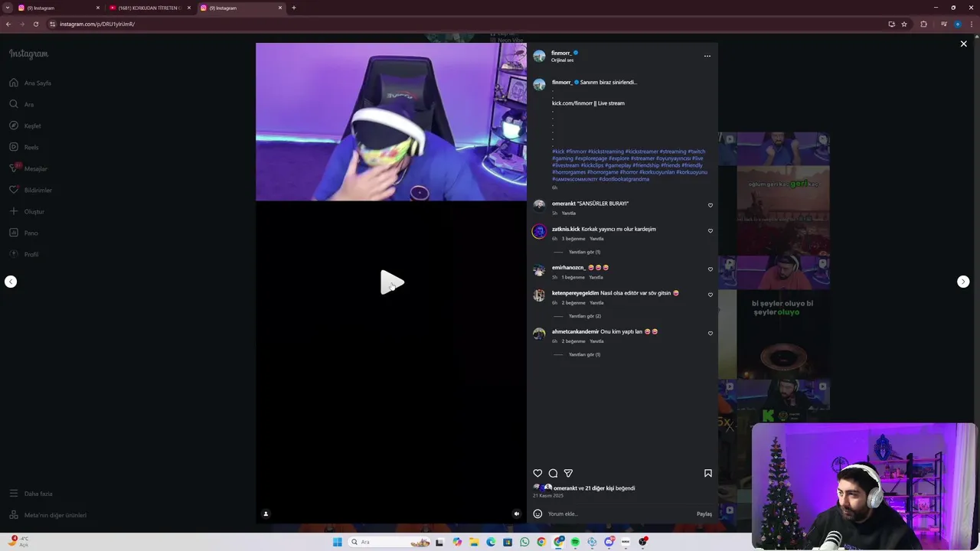Go to the next post arrow
Screen dimensions: 980x551
[963, 282]
